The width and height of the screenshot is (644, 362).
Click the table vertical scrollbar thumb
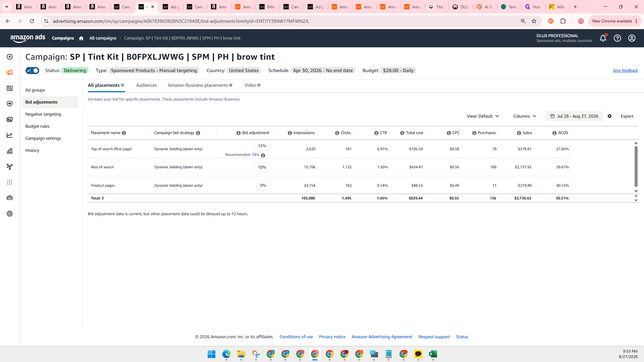coord(636,167)
